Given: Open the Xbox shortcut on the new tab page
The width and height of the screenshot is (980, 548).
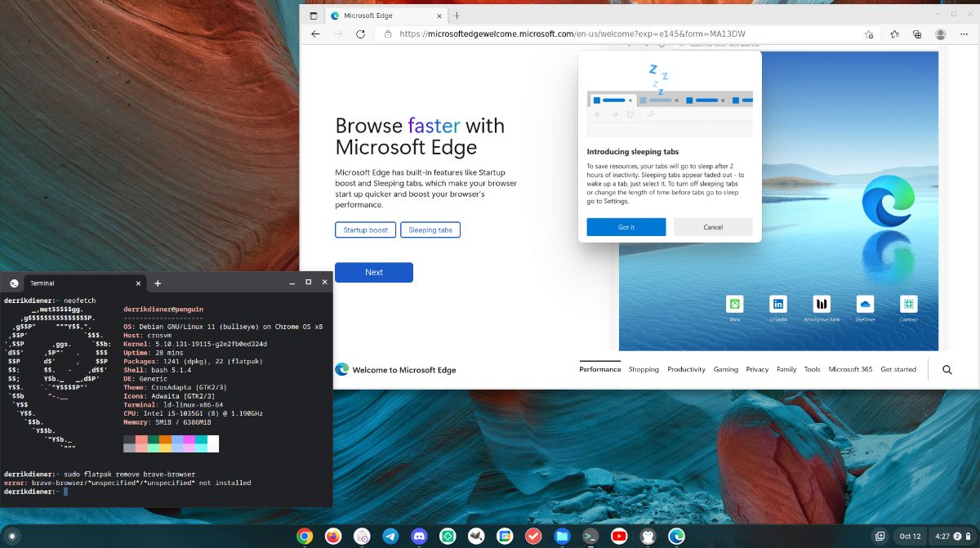Looking at the screenshot, I should [x=734, y=304].
